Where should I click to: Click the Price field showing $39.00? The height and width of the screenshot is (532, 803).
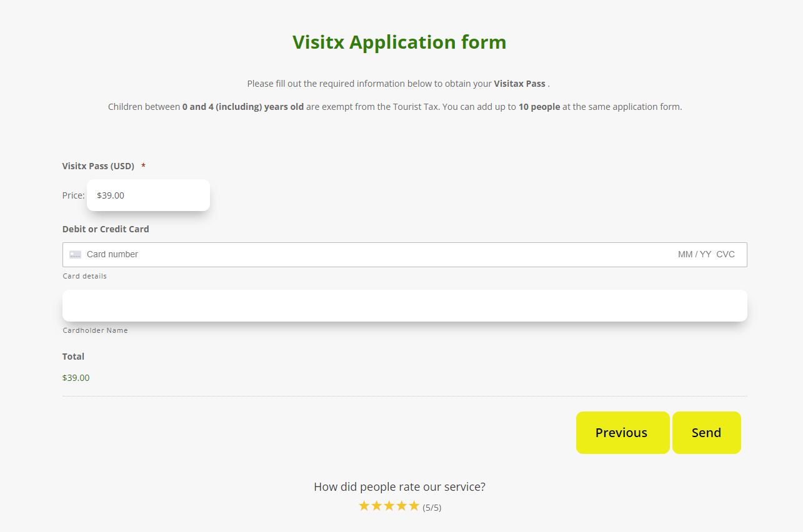(148, 195)
